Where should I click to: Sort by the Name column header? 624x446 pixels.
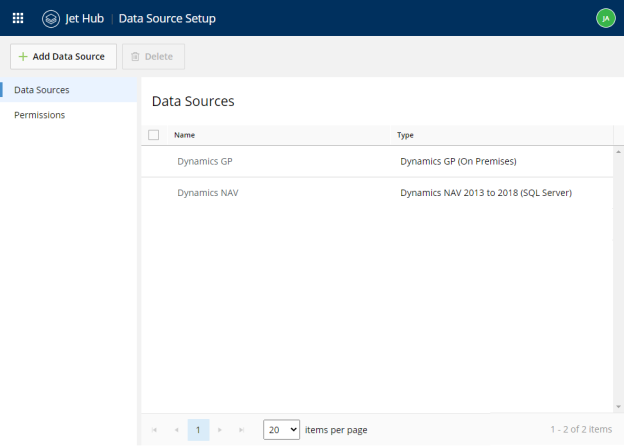(x=185, y=135)
